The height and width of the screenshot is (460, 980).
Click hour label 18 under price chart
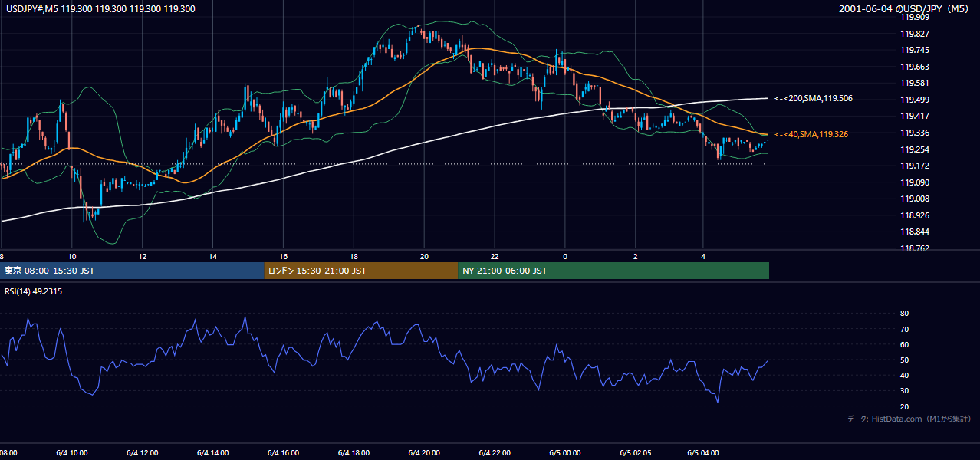pos(354,256)
